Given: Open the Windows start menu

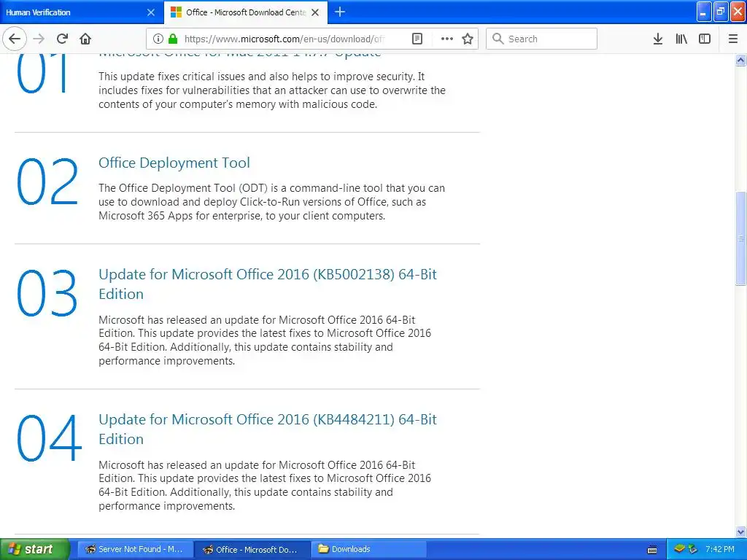Looking at the screenshot, I should (x=35, y=549).
